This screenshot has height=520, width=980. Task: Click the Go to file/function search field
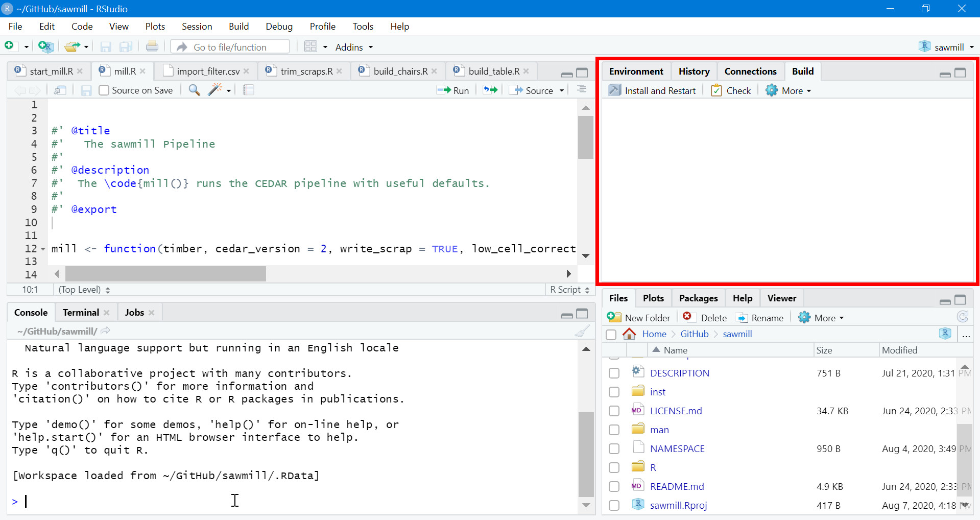[x=230, y=47]
